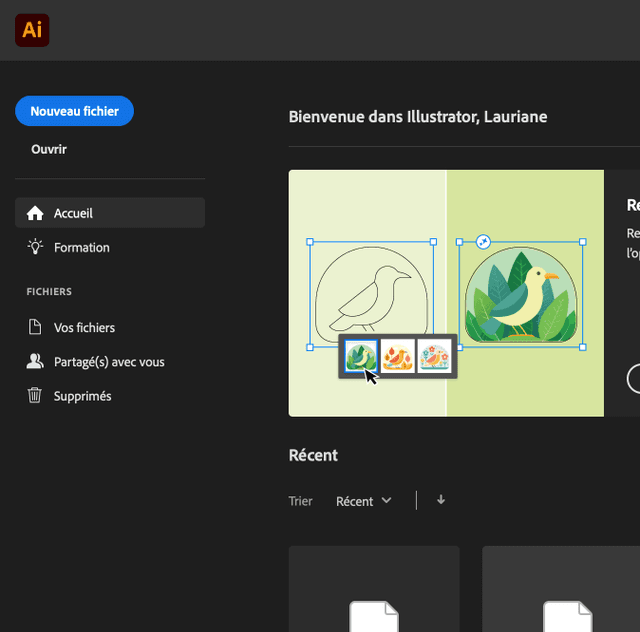This screenshot has height=632, width=640.
Task: Click the home icon next to Accueil
Action: tap(35, 213)
